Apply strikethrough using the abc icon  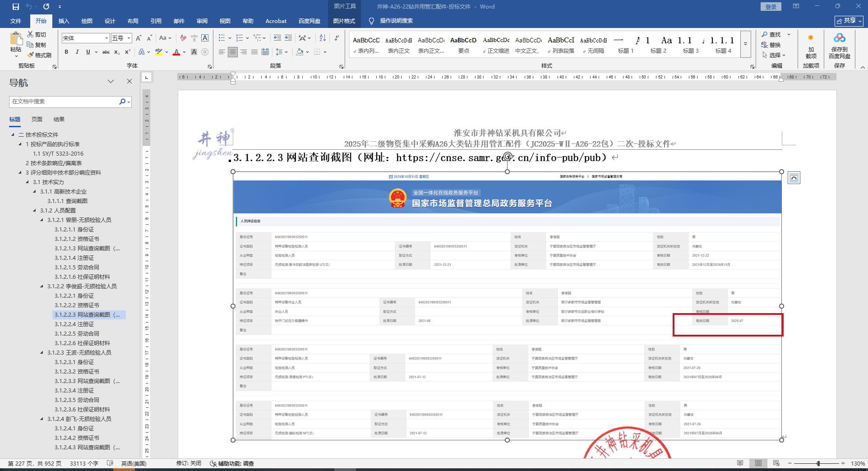coord(106,52)
